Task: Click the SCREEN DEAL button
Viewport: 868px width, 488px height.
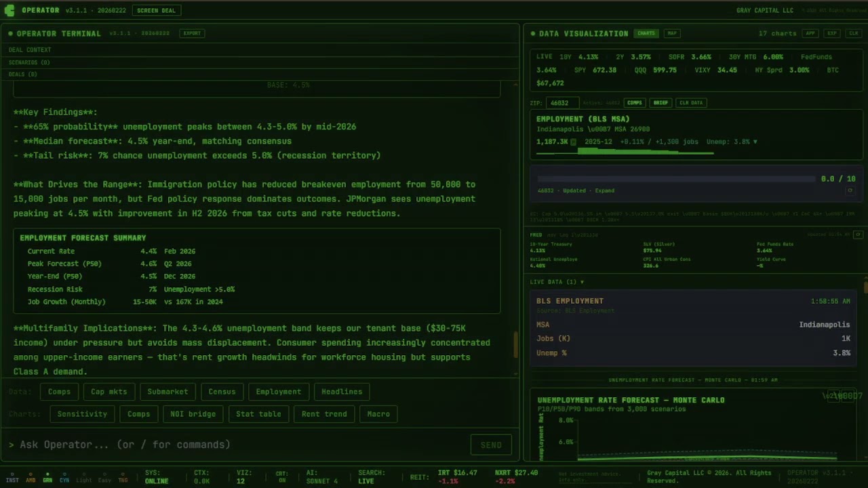Action: [156, 10]
